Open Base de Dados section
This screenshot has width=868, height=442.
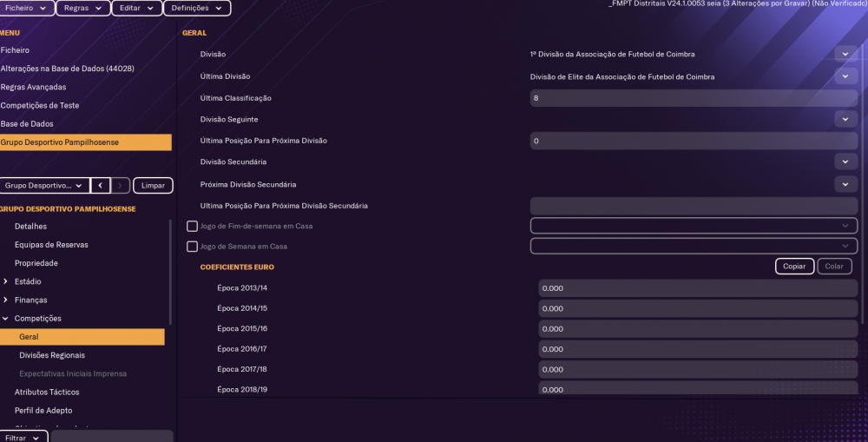[x=27, y=123]
